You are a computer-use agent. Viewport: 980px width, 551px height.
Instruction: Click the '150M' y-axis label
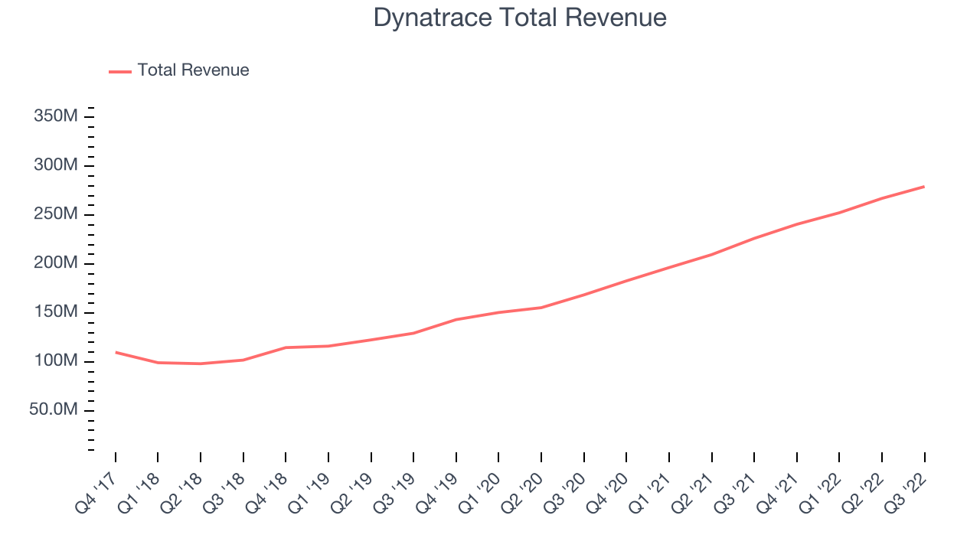(56, 312)
